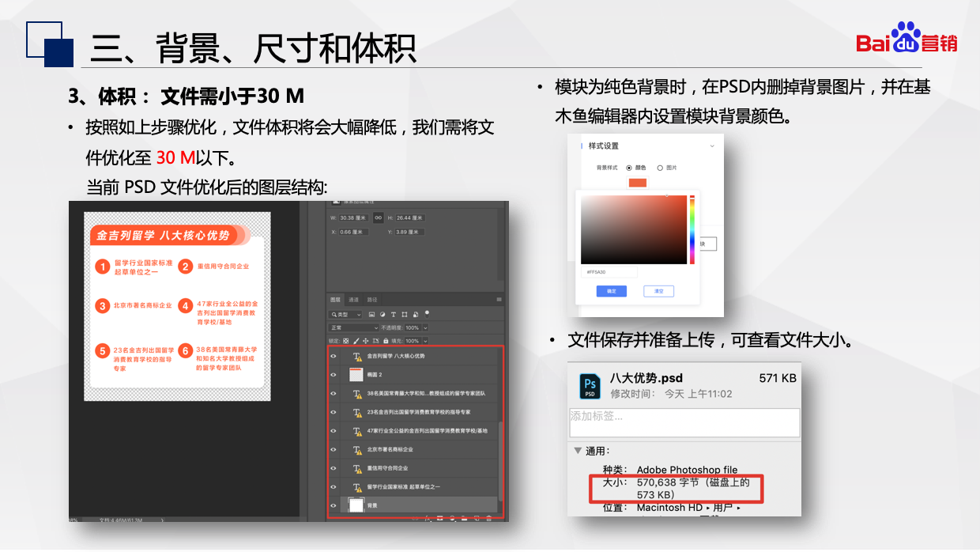980x552 pixels.
Task: Click the blue 确定 button
Action: [x=611, y=291]
